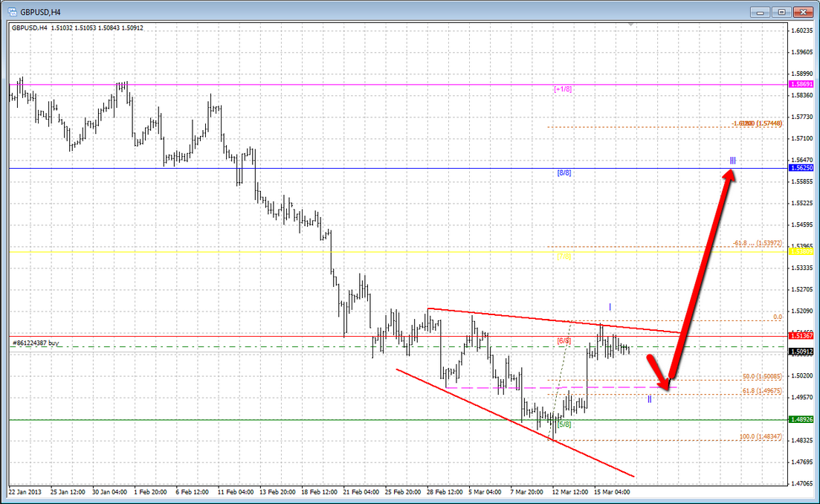Select the [+1/8] magenta level label
This screenshot has height=504, width=820.
pyautogui.click(x=563, y=88)
